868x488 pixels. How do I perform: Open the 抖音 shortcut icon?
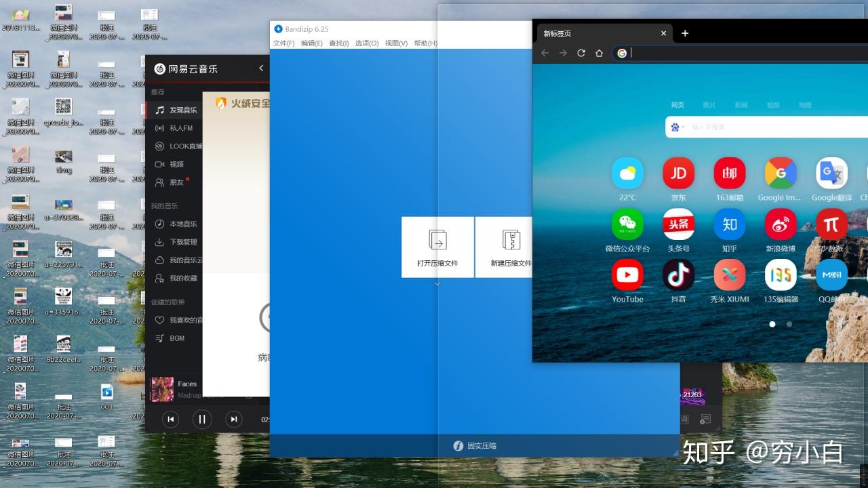tap(678, 275)
